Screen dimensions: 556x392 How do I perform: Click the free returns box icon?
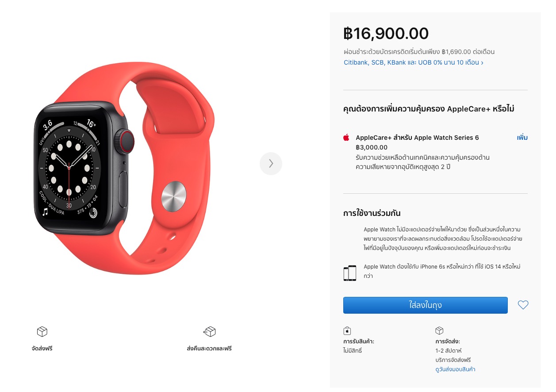click(209, 331)
